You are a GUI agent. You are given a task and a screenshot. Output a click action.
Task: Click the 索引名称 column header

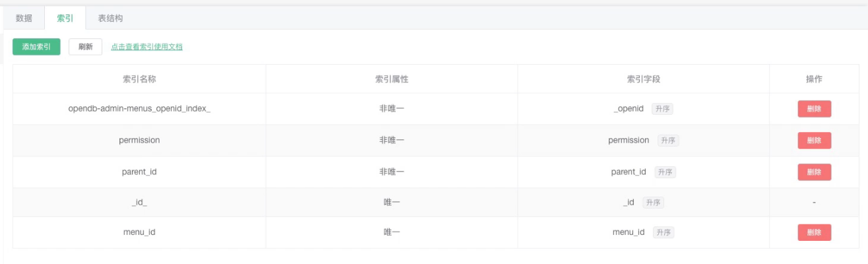pyautogui.click(x=139, y=79)
